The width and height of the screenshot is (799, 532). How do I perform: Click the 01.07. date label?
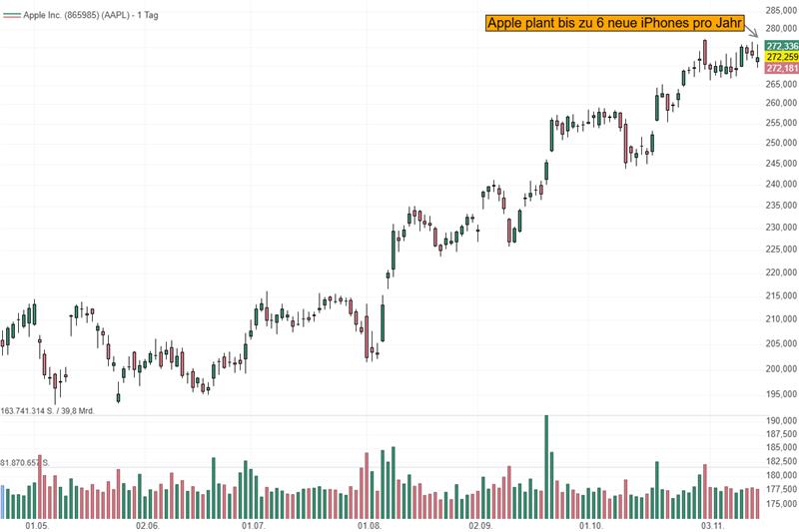pos(254,526)
